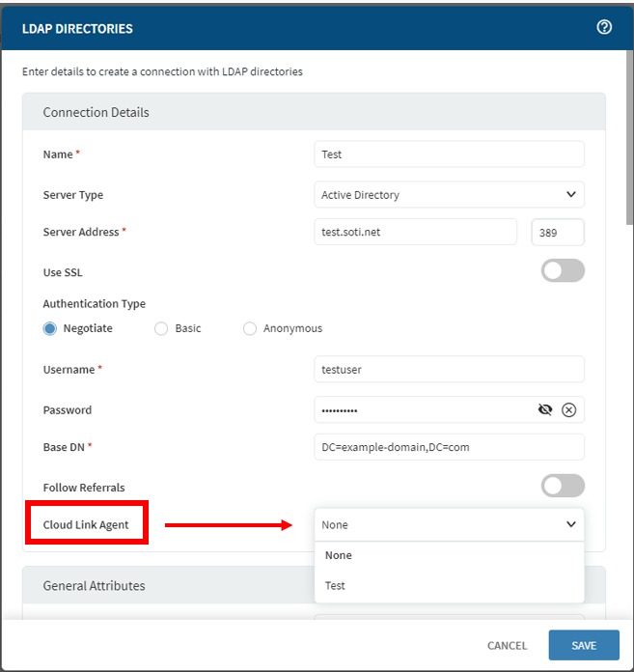The image size is (634, 672).
Task: Enable the Follow Referrals switch
Action: pyautogui.click(x=563, y=487)
